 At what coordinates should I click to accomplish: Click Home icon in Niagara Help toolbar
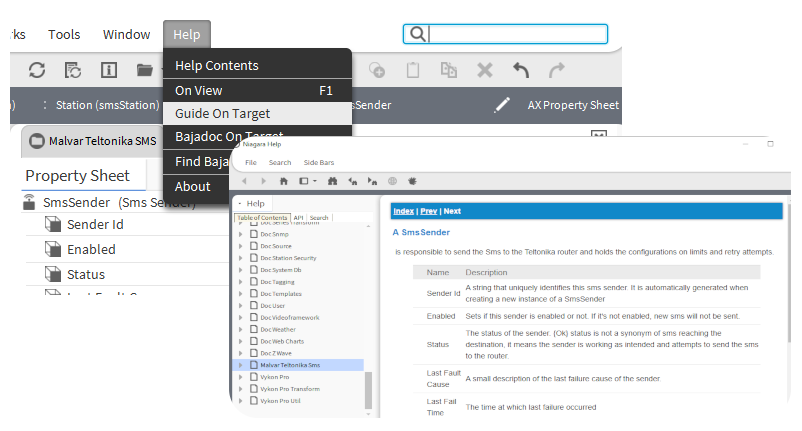pos(284,181)
